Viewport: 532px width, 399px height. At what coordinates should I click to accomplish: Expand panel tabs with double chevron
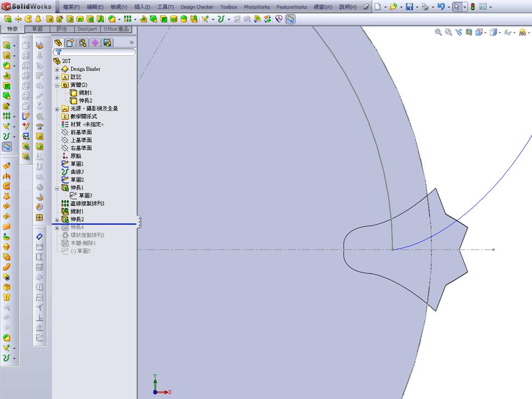click(132, 43)
